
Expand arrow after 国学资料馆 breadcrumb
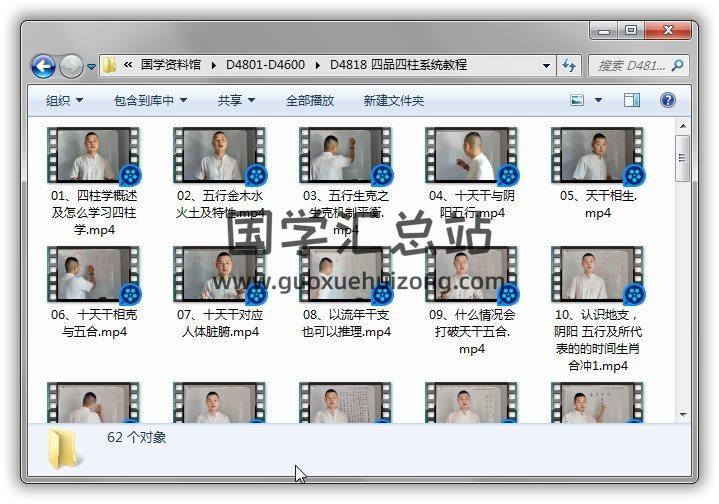pyautogui.click(x=214, y=66)
